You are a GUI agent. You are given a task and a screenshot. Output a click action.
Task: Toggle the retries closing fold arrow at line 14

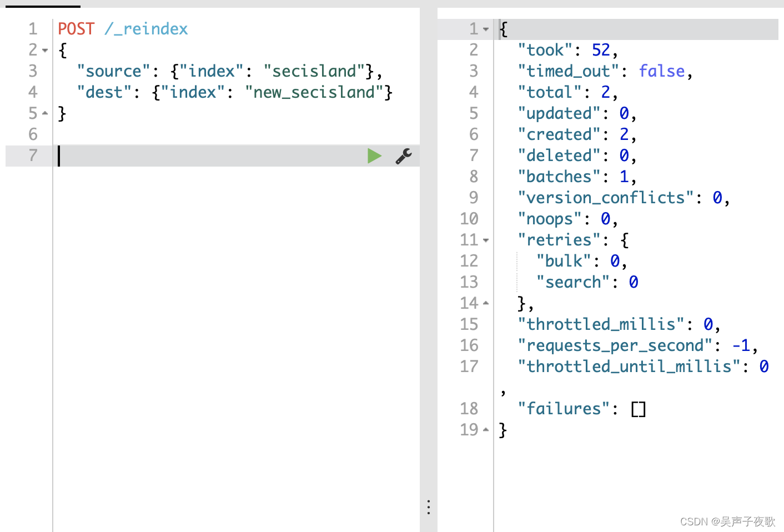(x=486, y=303)
